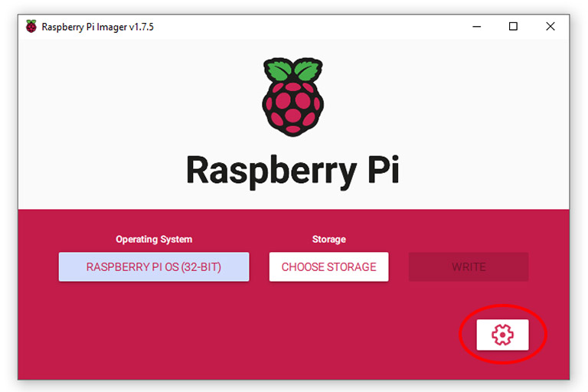588x392 pixels.
Task: Maximize the Raspberry Pi Imager window
Action: pyautogui.click(x=513, y=27)
